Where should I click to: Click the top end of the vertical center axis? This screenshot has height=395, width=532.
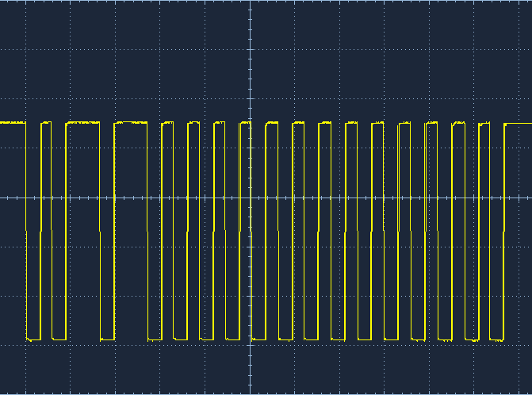point(251,2)
